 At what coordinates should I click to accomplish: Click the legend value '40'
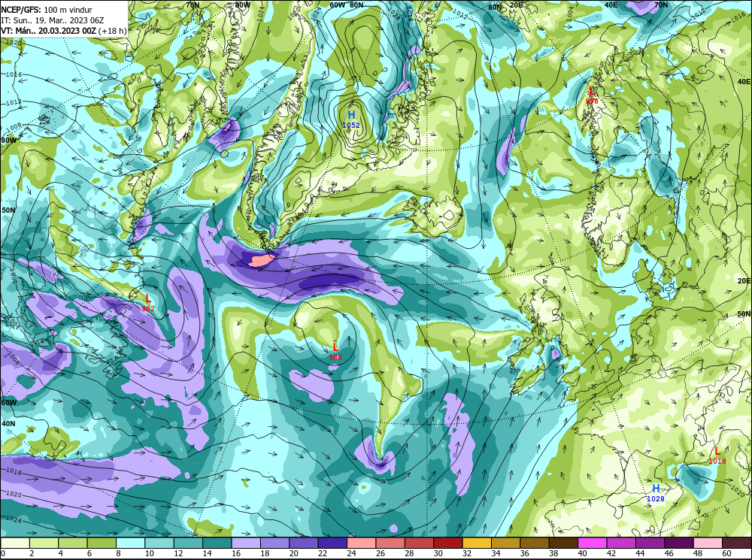(x=582, y=554)
